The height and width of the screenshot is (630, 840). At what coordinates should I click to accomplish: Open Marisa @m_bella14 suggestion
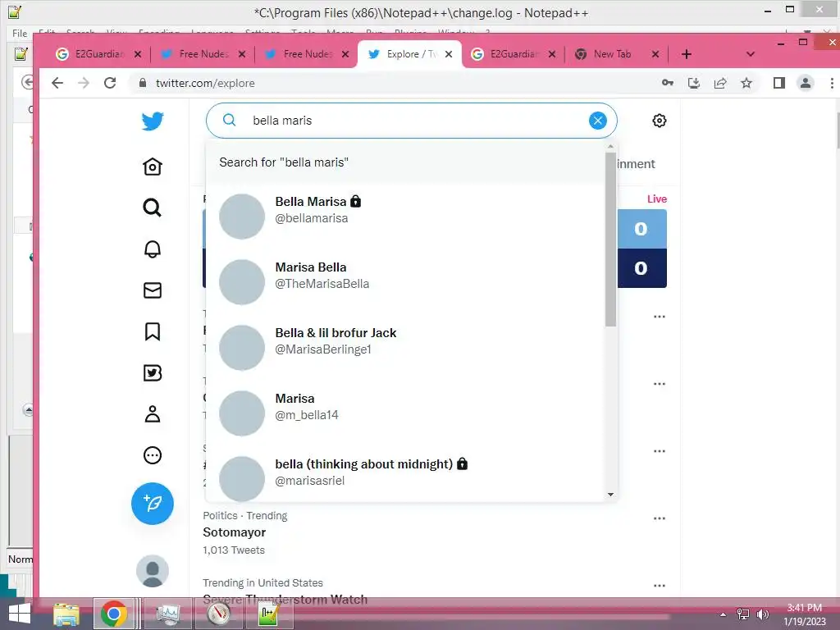405,413
